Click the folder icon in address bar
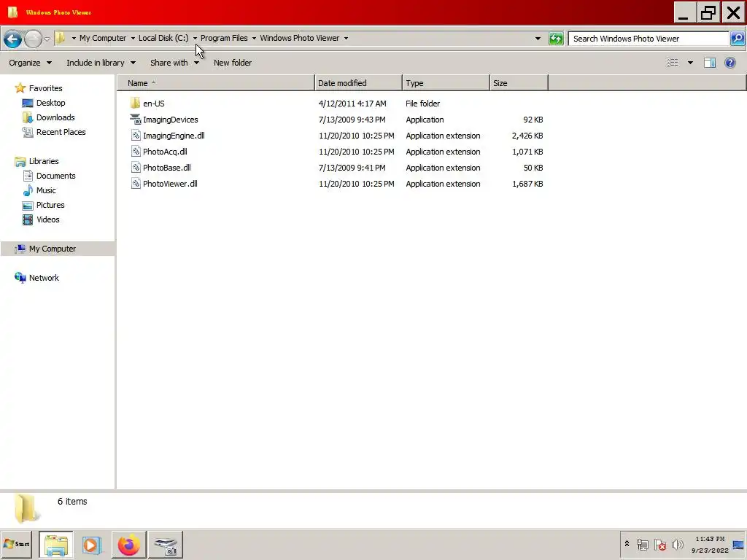Screen dimensions: 747x560 click(61, 38)
